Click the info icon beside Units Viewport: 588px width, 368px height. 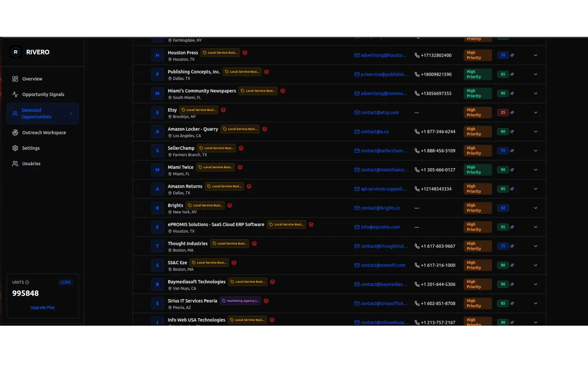27,283
